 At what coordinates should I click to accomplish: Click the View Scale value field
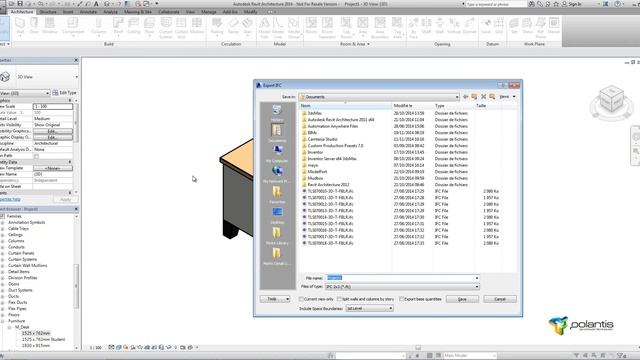53,106
